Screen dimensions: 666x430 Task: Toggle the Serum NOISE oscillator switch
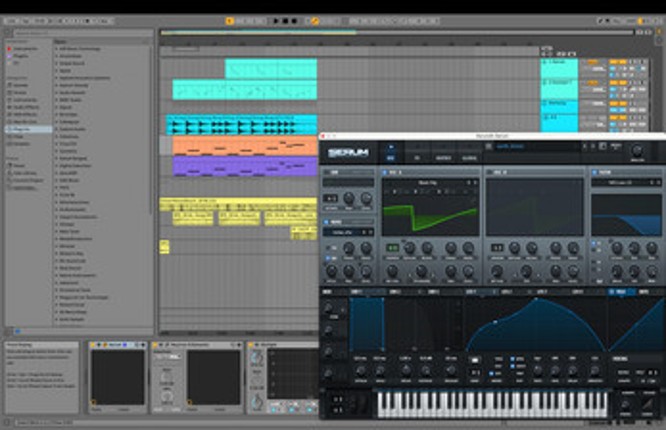pyautogui.click(x=327, y=222)
